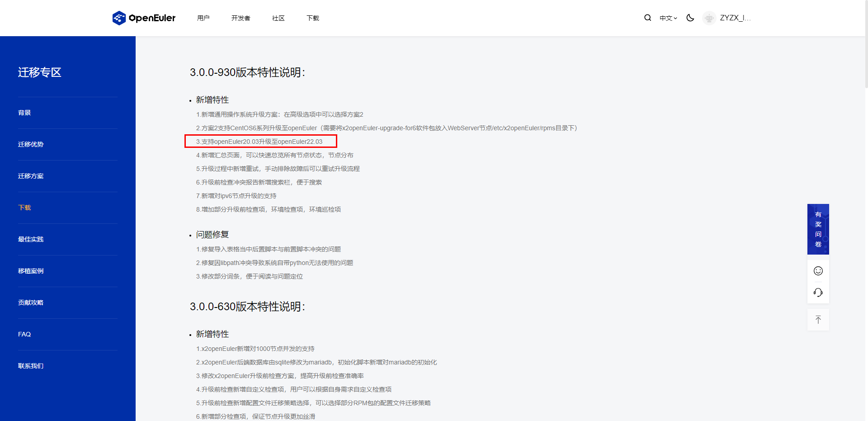This screenshot has height=421, width=868.
Task: Toggle dark mode with moon icon
Action: 690,18
